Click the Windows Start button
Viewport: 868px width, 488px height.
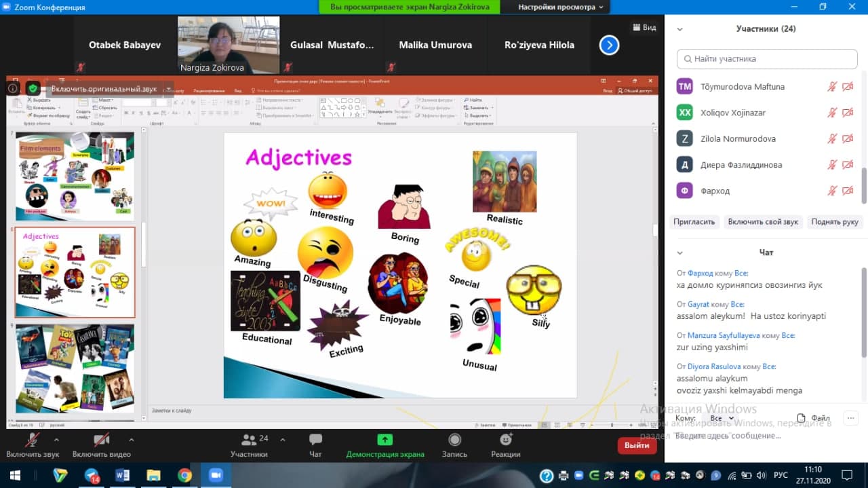14,475
